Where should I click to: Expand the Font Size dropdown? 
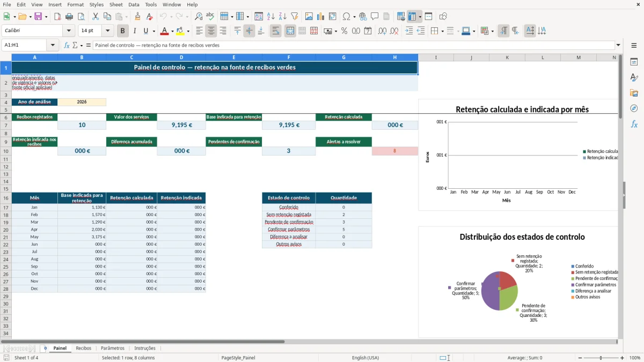coord(107,31)
